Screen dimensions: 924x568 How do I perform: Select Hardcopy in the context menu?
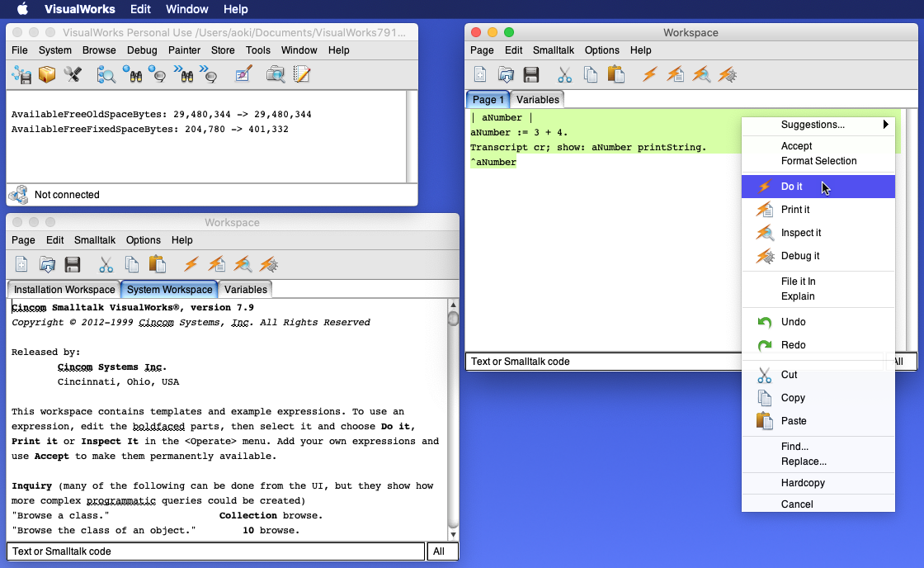[818, 482]
